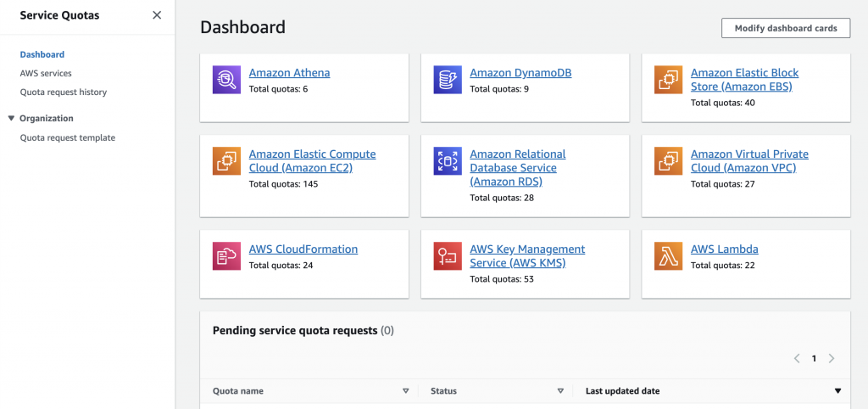This screenshot has width=868, height=409.
Task: Click the AWS Lambda service icon
Action: click(668, 255)
